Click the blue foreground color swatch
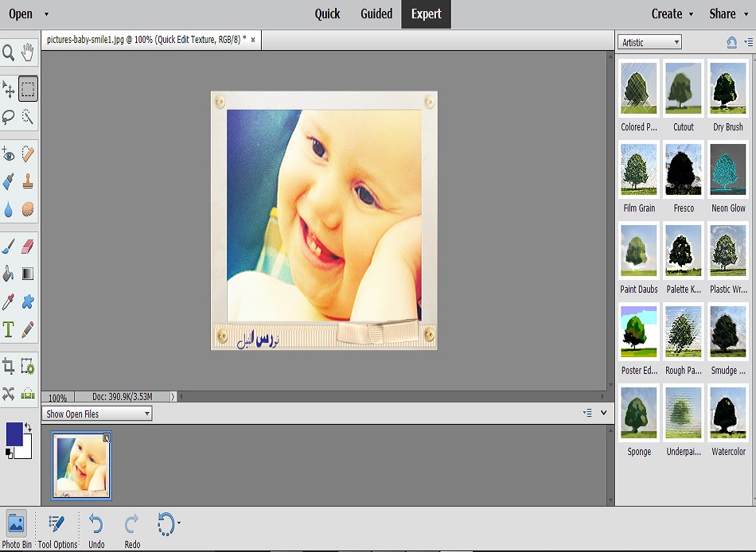Image resolution: width=756 pixels, height=552 pixels. coord(14,433)
